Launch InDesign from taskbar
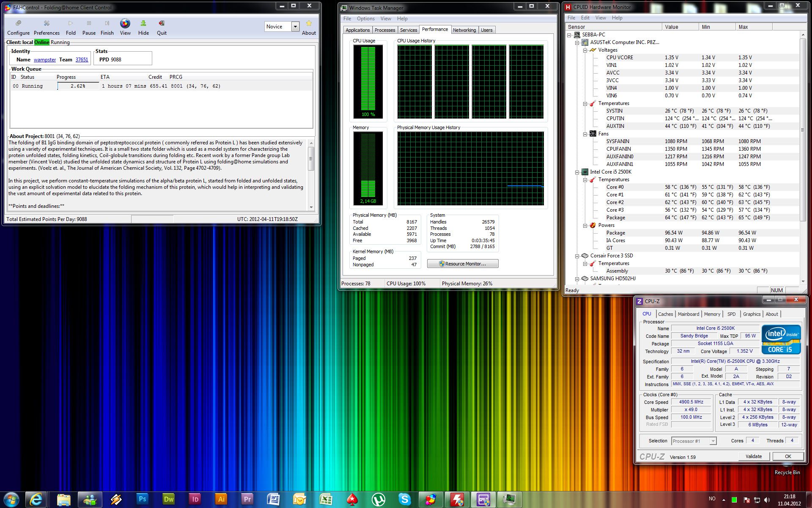This screenshot has height=508, width=812. coord(195,500)
